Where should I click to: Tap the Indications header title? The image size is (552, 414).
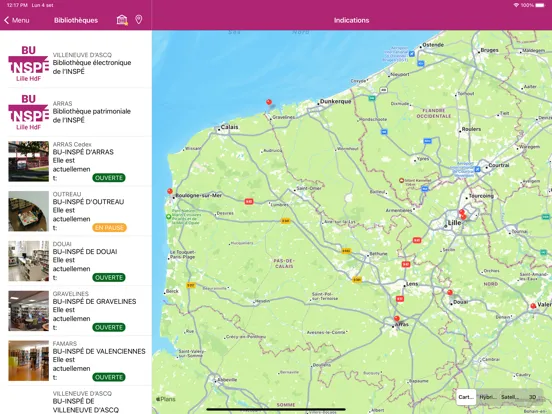pyautogui.click(x=351, y=20)
